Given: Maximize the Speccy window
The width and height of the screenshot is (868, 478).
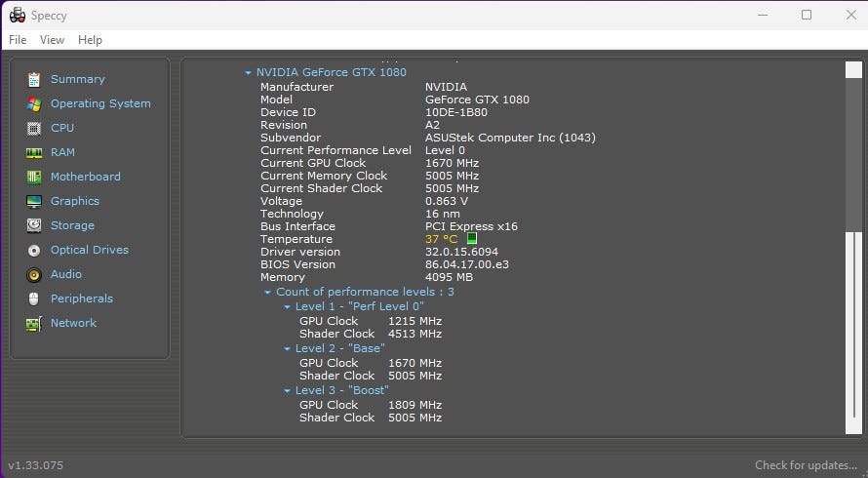Looking at the screenshot, I should 807,15.
